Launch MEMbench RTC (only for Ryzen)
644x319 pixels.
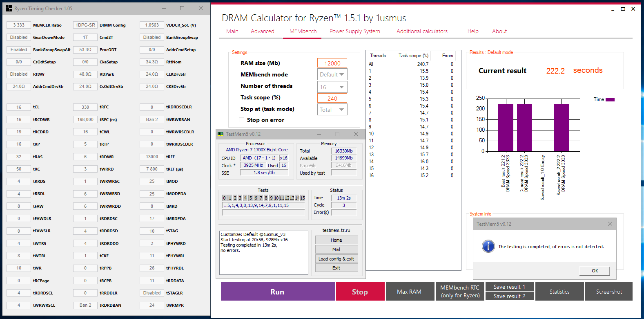tap(460, 292)
